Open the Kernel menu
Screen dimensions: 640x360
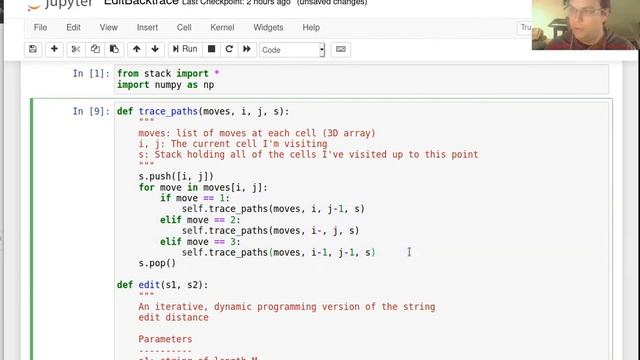pyautogui.click(x=222, y=27)
